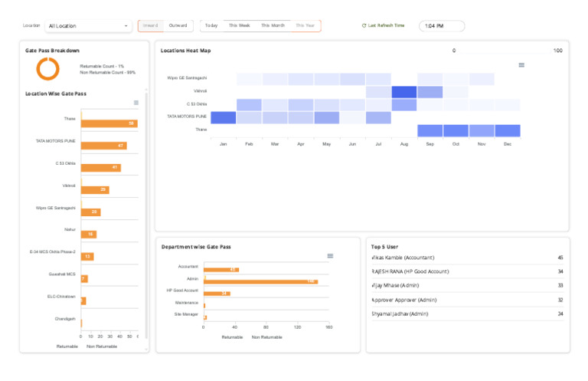This screenshot has height=381, width=588.
Task: Click the Approver Approver (Admin) user row
Action: pyautogui.click(x=467, y=300)
